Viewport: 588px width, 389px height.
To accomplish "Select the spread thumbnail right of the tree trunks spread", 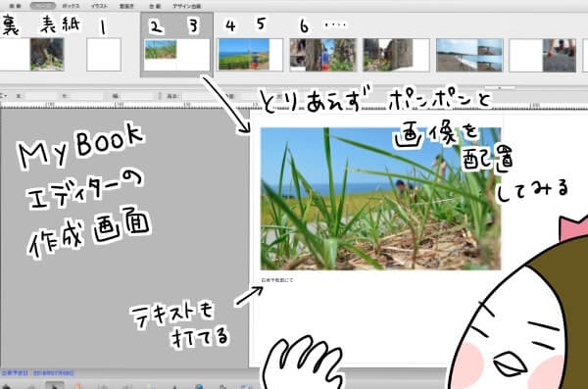I will (396, 55).
